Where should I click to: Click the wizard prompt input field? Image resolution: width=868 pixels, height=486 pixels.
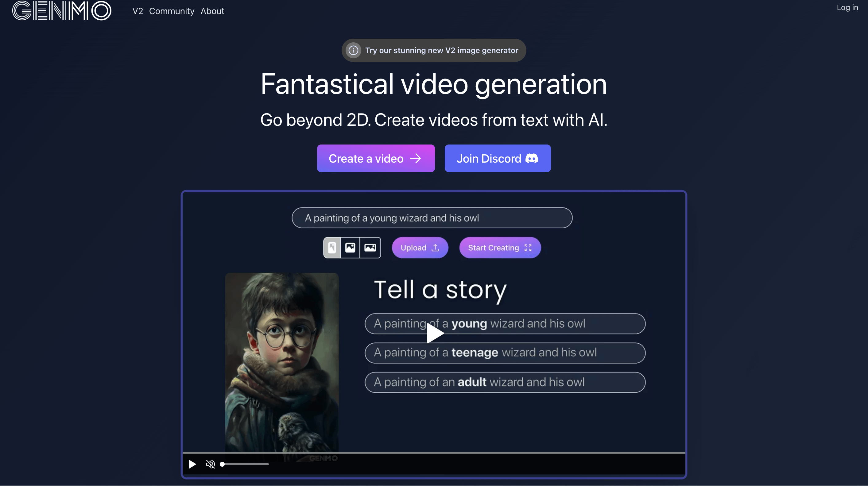point(432,218)
